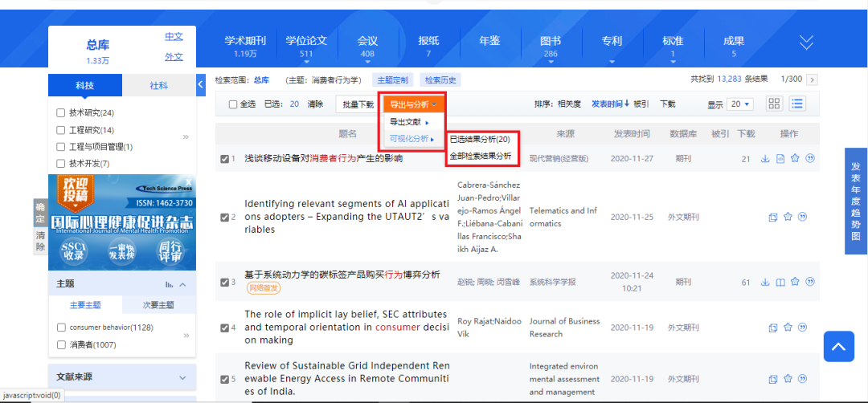Check the 工程与项目管理(1) filter
868x403 pixels.
61,147
